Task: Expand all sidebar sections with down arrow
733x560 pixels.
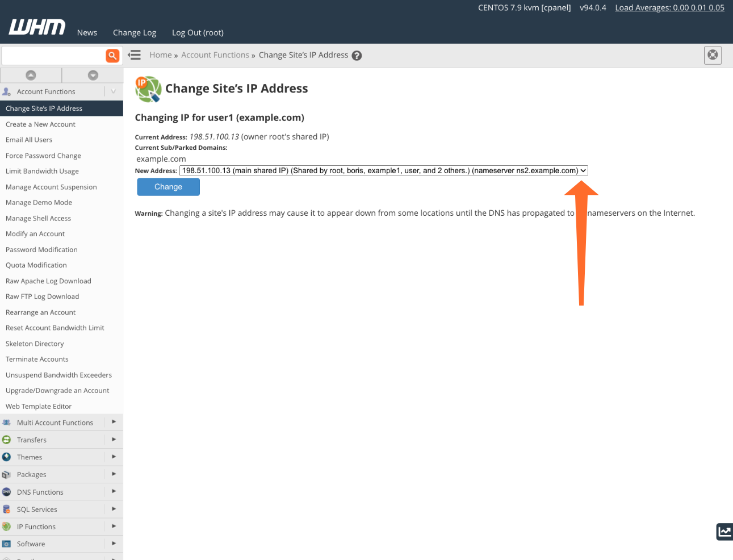Action: click(93, 75)
